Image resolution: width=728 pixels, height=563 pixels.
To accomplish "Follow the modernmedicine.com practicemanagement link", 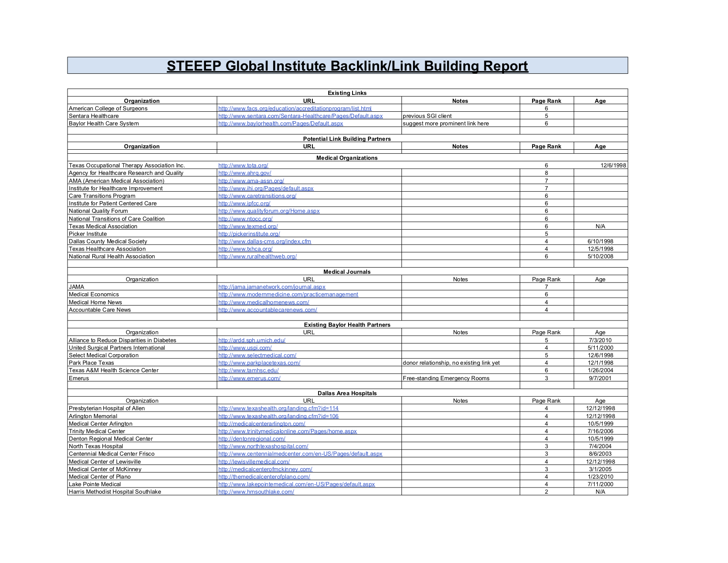I will (x=288, y=294).
